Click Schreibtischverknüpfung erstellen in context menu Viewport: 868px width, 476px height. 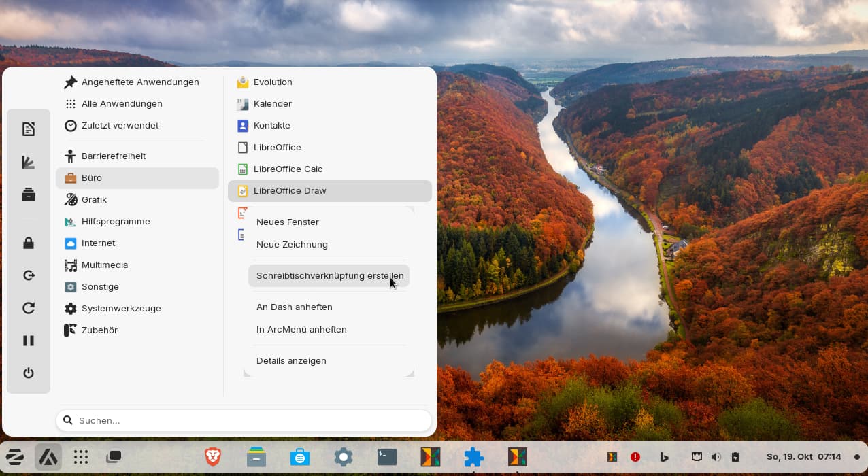coord(329,275)
